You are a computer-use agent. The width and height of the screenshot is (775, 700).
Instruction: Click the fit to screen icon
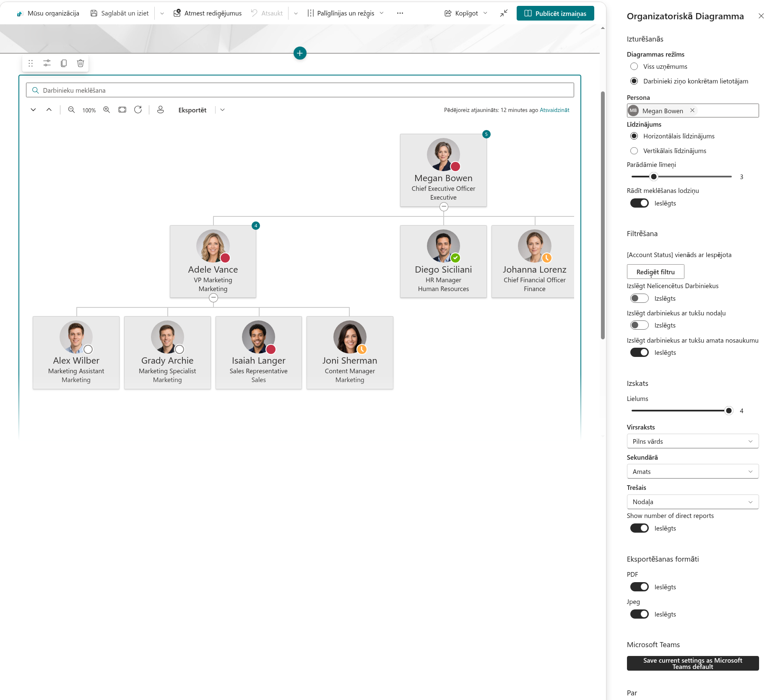122,110
